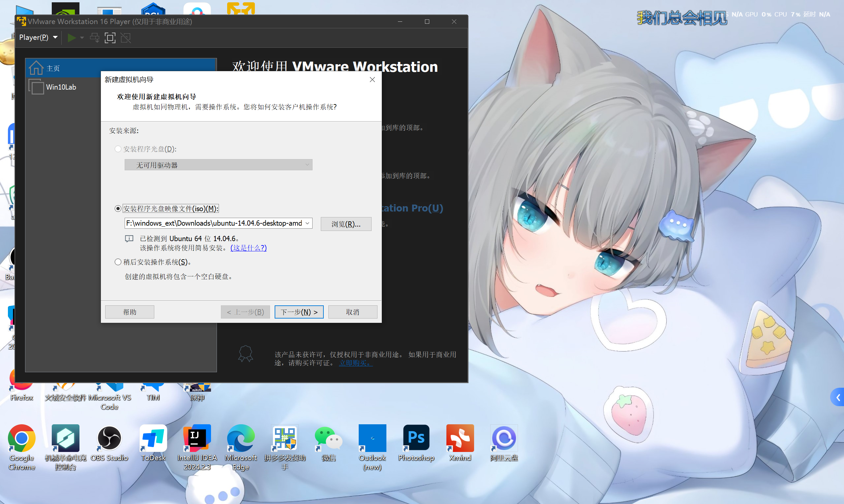Click the Send Ctrl+Alt+Del toolbar icon
The height and width of the screenshot is (504, 844).
(x=95, y=38)
